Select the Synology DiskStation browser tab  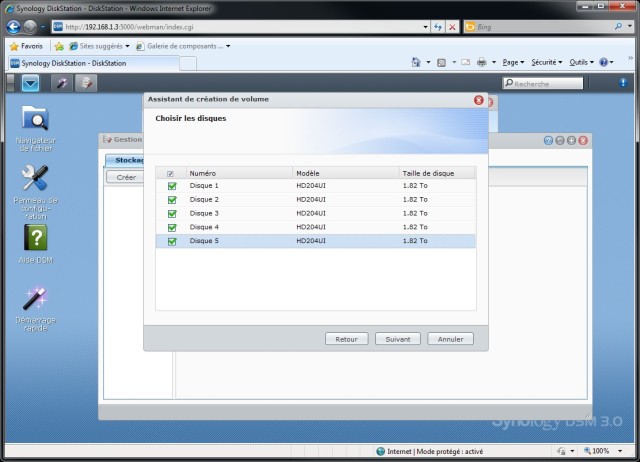coord(93,63)
